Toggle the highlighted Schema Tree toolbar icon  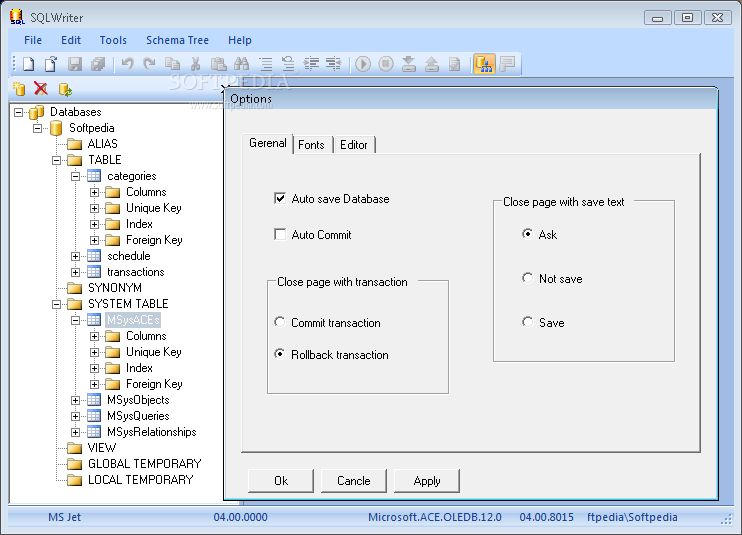pos(484,64)
